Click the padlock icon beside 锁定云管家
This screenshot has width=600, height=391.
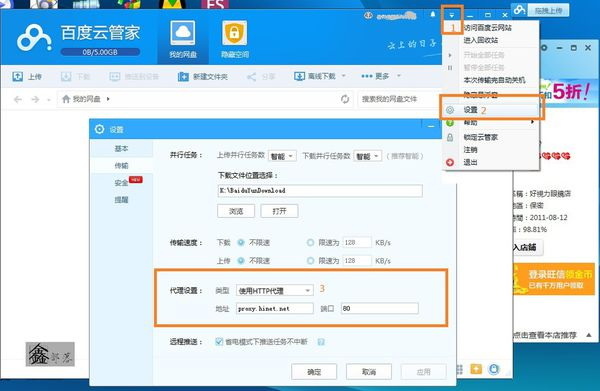pos(450,137)
